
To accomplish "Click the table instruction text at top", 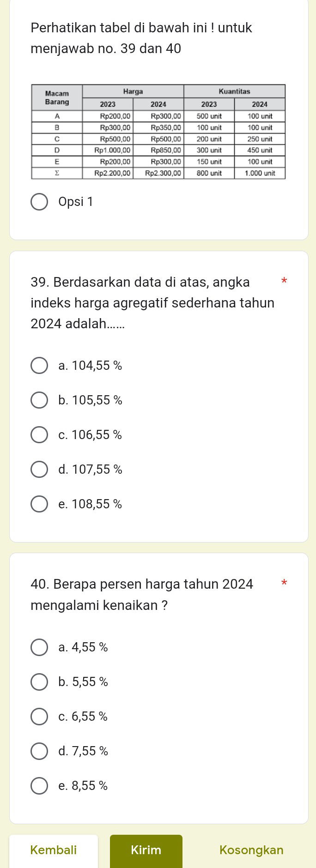I will point(141,38).
